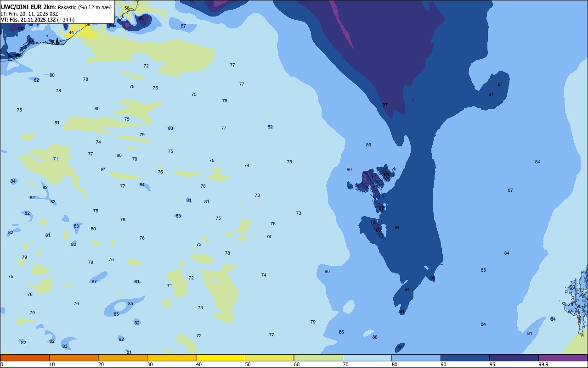Click the "95" legend tick label
This screenshot has height=368, width=588.
[x=492, y=364]
